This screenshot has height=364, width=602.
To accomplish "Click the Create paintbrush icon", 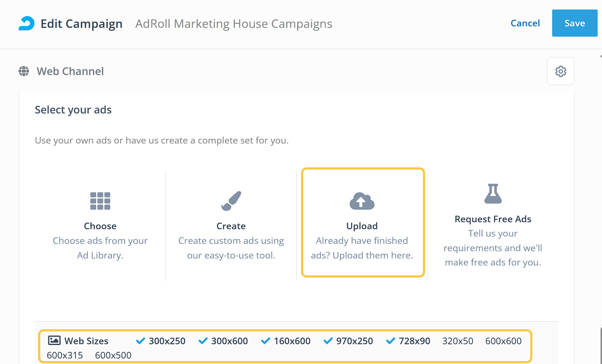I will pyautogui.click(x=231, y=201).
